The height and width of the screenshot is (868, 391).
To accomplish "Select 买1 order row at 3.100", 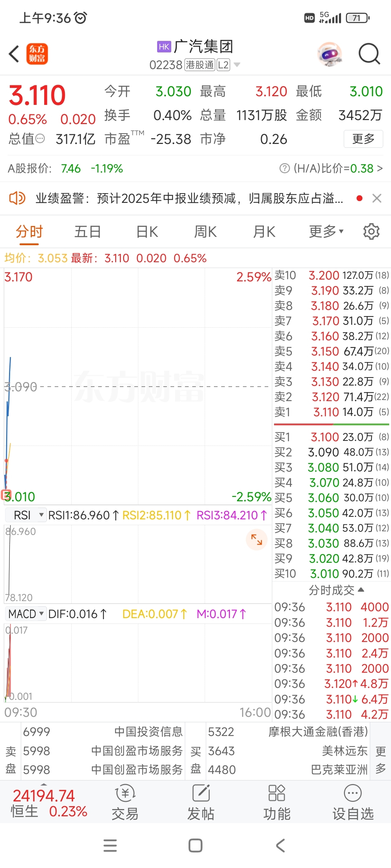I will point(332,437).
